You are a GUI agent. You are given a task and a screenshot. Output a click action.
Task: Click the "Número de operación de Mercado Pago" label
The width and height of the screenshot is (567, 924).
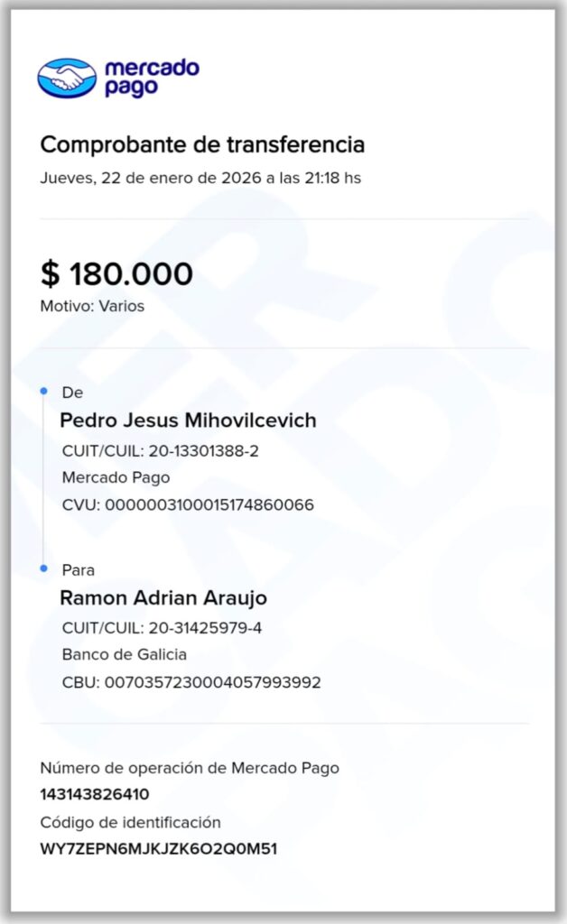point(190,769)
